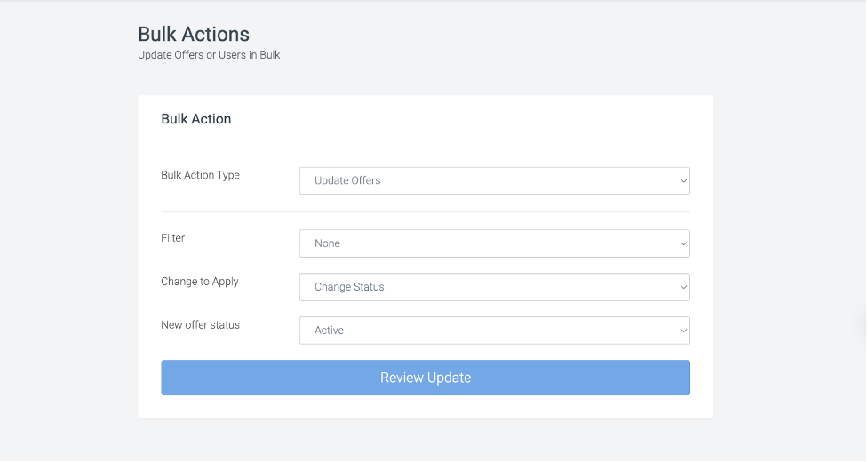Select the 'Active' status value text
Viewport: 868px width, 462px height.
(x=329, y=331)
